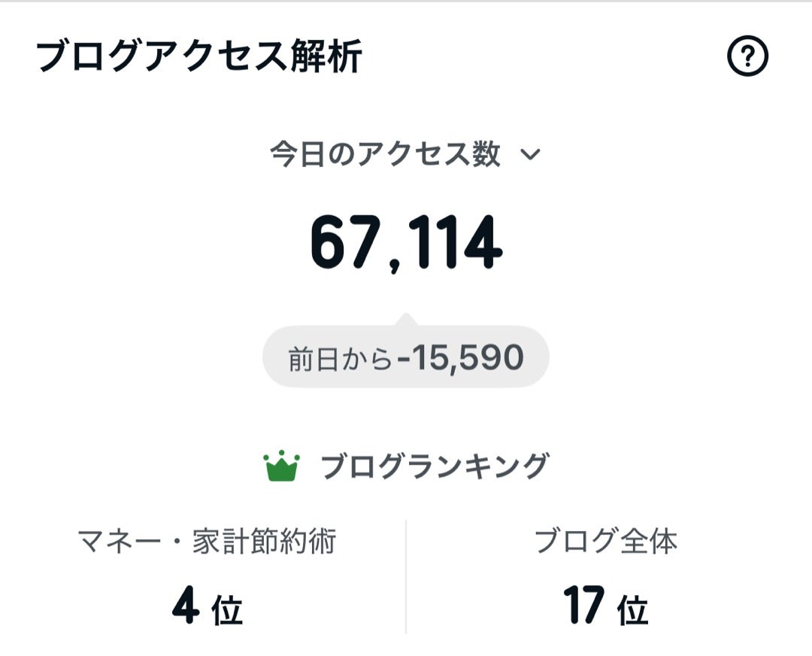The height and width of the screenshot is (656, 812).
Task: Tap the 位 character after rank 17
Action: [632, 610]
